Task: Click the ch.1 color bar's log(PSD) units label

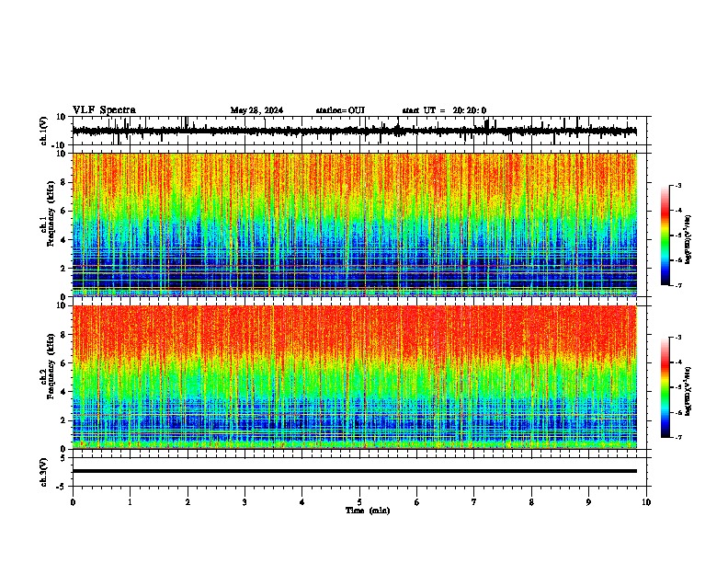Action: 688,239
